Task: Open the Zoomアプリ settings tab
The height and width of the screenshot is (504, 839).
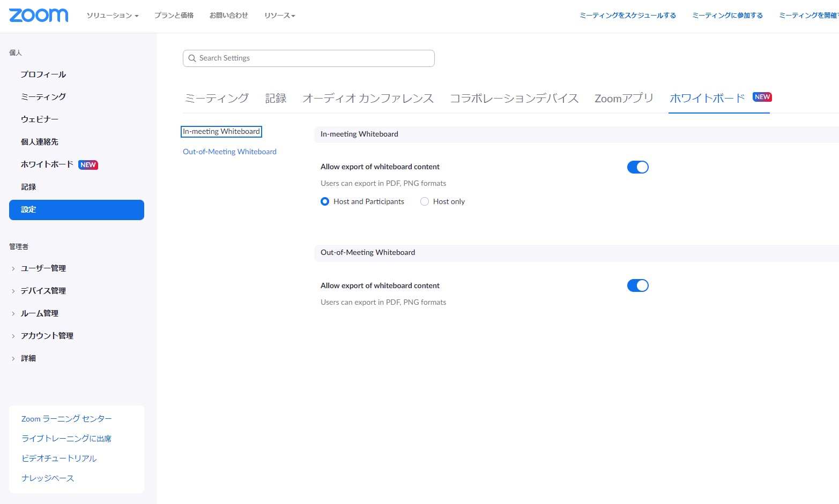Action: [623, 98]
